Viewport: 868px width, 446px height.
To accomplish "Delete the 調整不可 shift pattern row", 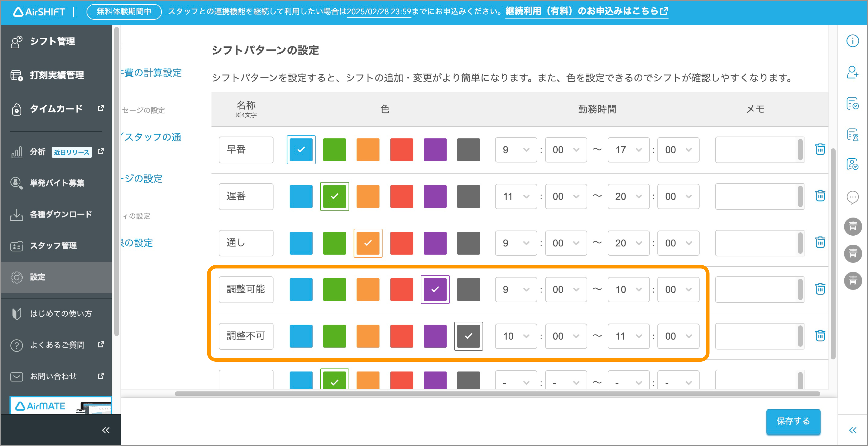I will click(820, 336).
